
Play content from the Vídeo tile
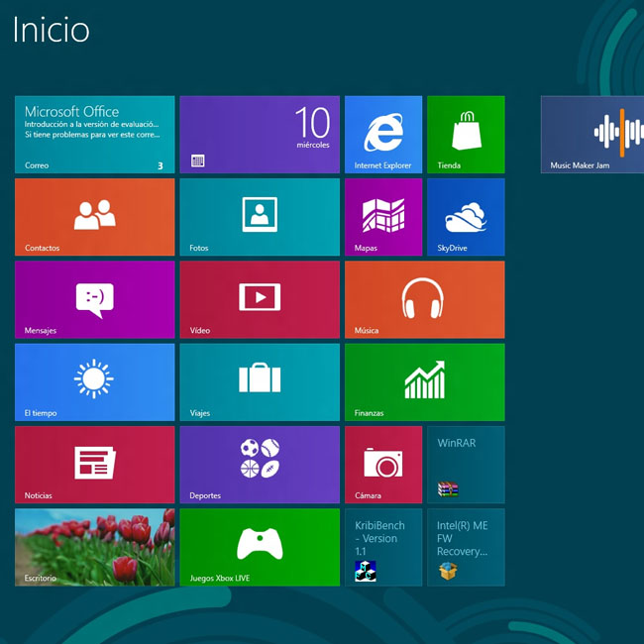click(x=260, y=299)
